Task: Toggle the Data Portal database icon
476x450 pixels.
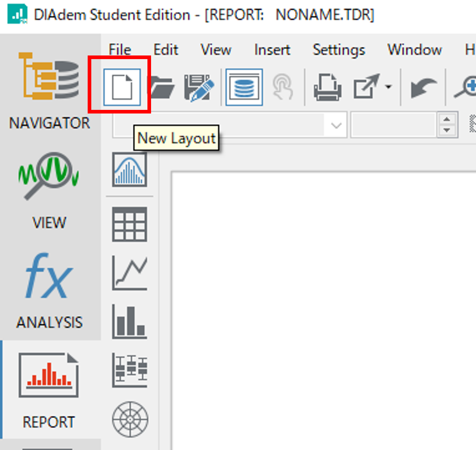Action: click(244, 87)
